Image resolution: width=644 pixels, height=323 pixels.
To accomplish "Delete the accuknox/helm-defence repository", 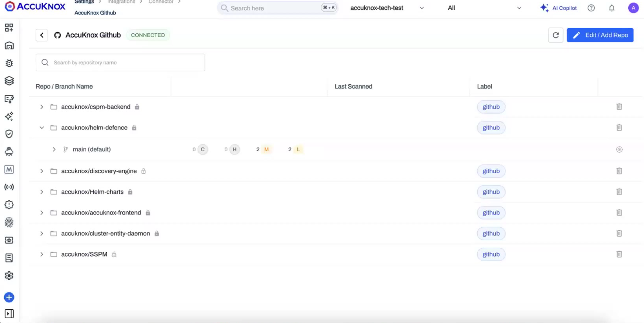I will 619,127.
